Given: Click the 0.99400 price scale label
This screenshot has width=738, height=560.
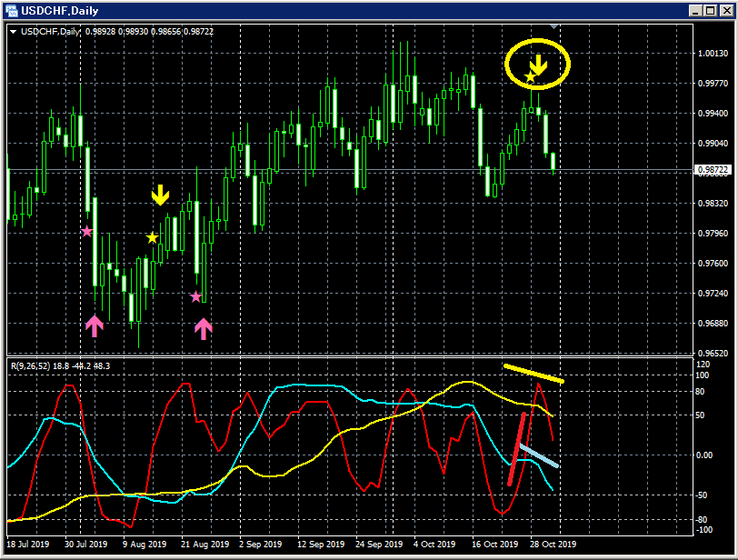Looking at the screenshot, I should [x=713, y=114].
